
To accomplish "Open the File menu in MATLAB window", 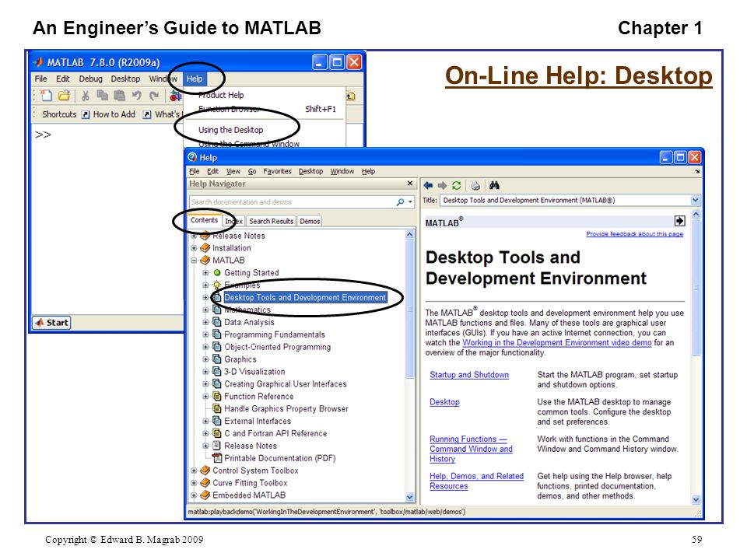I will click(x=41, y=79).
